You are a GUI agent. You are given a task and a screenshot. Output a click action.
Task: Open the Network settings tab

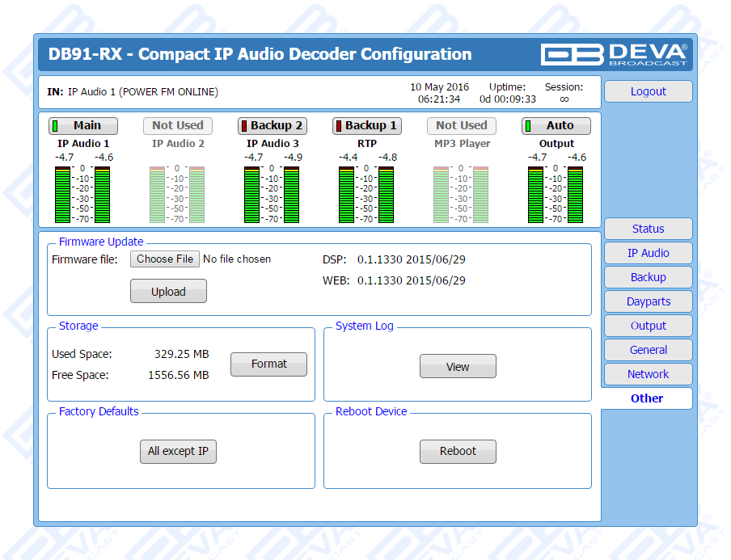click(648, 374)
